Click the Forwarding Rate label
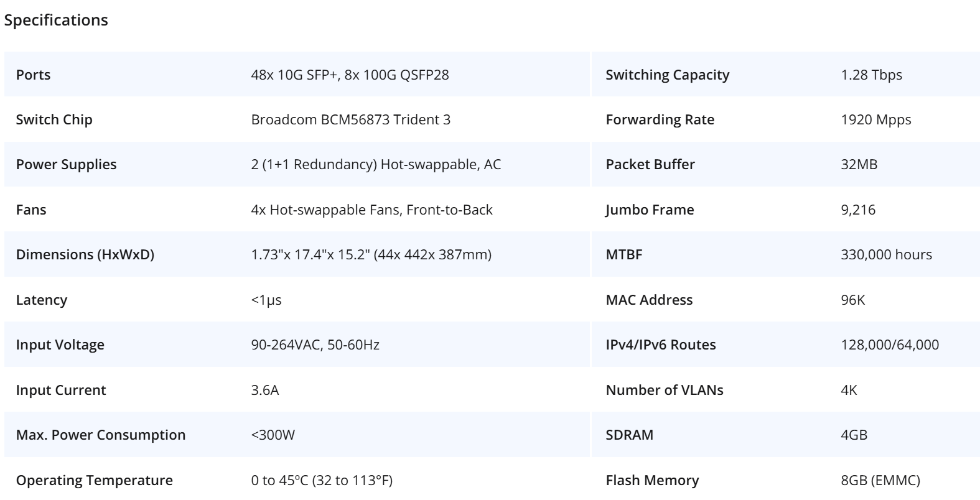 pyautogui.click(x=660, y=119)
